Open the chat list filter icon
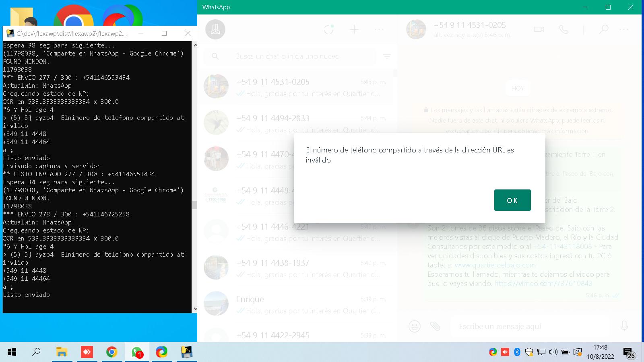Image resolution: width=644 pixels, height=362 pixels. [x=387, y=56]
